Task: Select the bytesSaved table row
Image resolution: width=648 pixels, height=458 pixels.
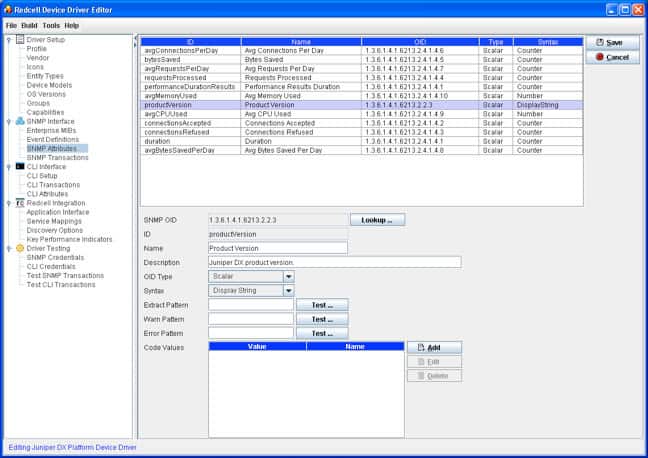Action: 362,60
